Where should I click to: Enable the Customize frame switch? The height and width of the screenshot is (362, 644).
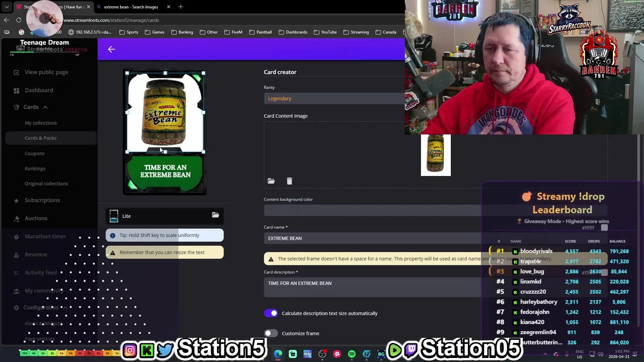pyautogui.click(x=271, y=333)
